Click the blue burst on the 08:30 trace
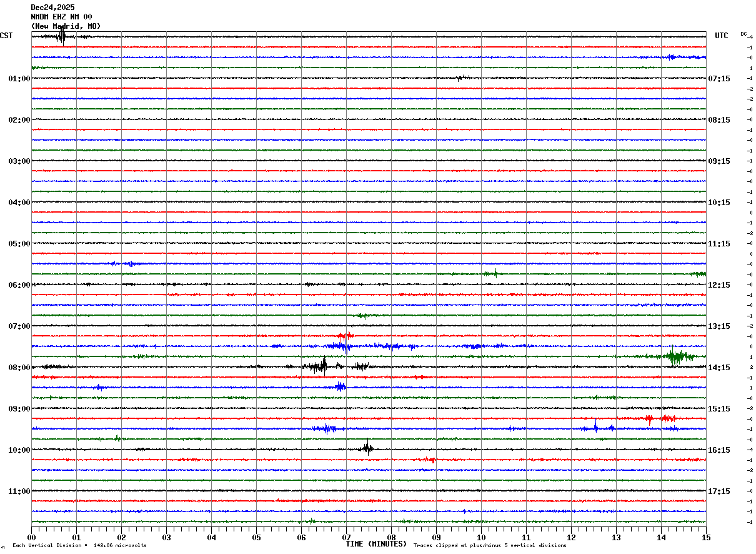Image resolution: width=756 pixels, height=554 pixels. click(x=340, y=386)
